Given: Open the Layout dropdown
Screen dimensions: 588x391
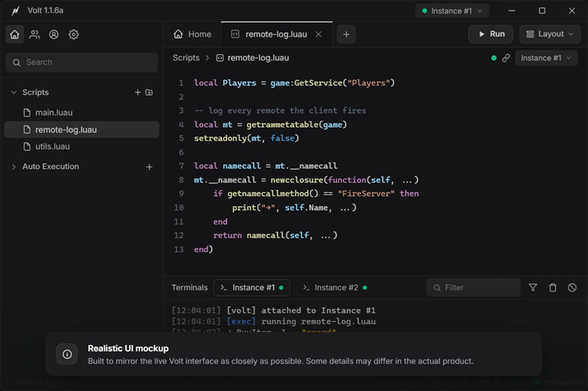Looking at the screenshot, I should coord(550,34).
